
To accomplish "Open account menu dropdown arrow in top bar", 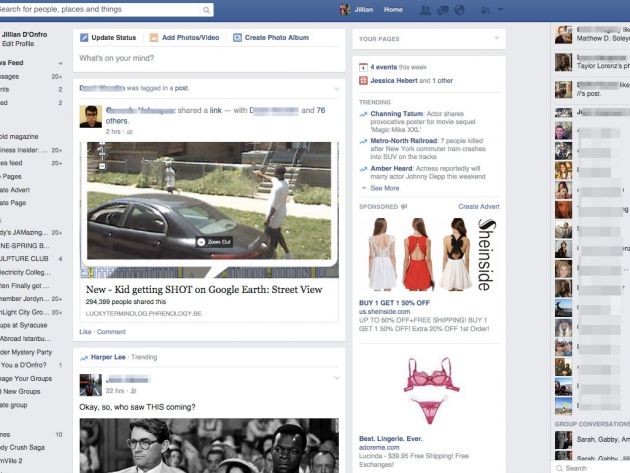I will 500,10.
